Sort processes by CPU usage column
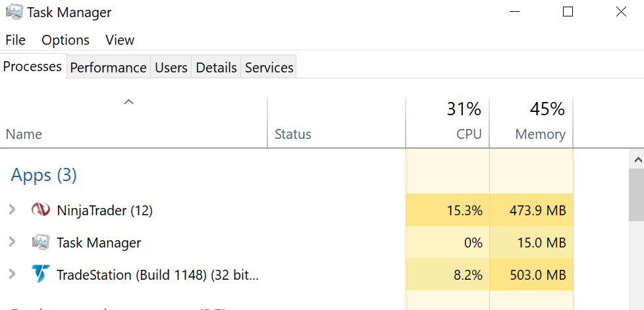Image resolution: width=644 pixels, height=310 pixels. pyautogui.click(x=468, y=134)
